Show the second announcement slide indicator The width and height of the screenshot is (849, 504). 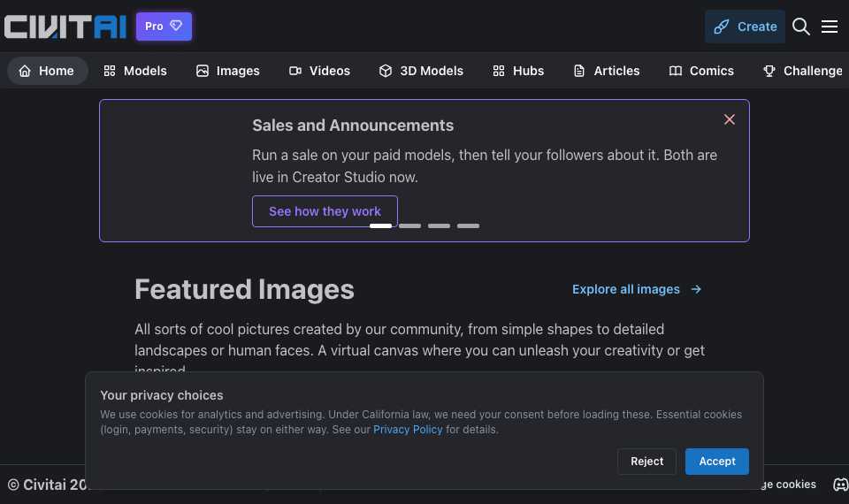[x=409, y=225]
